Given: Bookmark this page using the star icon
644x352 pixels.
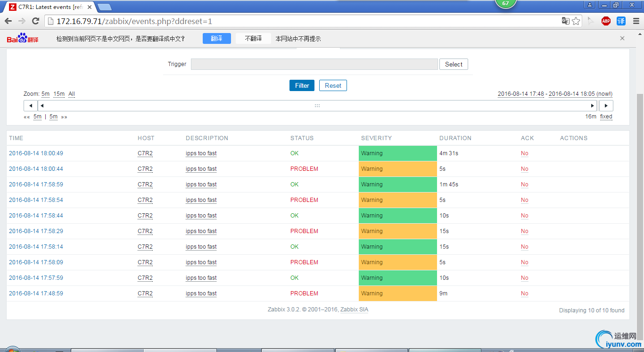Looking at the screenshot, I should click(x=576, y=21).
